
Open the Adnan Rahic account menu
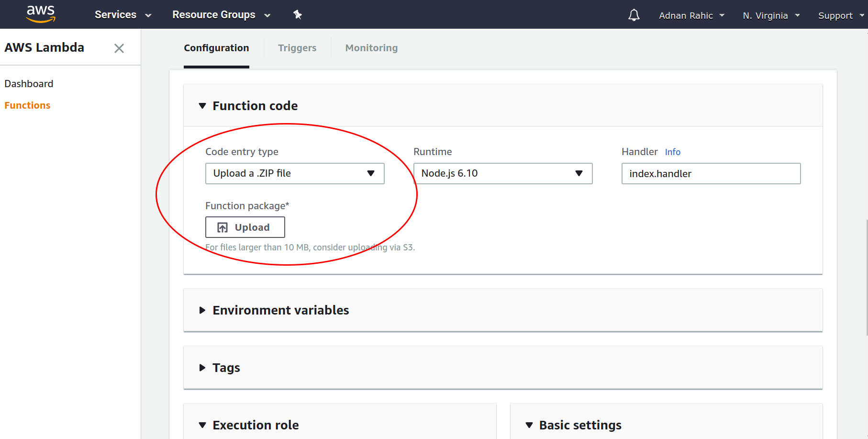click(691, 15)
